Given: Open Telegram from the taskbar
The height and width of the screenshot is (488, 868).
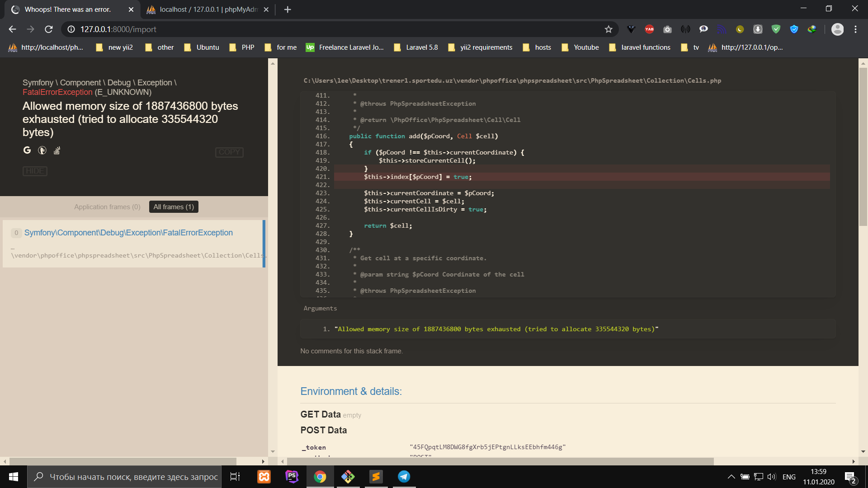Looking at the screenshot, I should pos(404,477).
